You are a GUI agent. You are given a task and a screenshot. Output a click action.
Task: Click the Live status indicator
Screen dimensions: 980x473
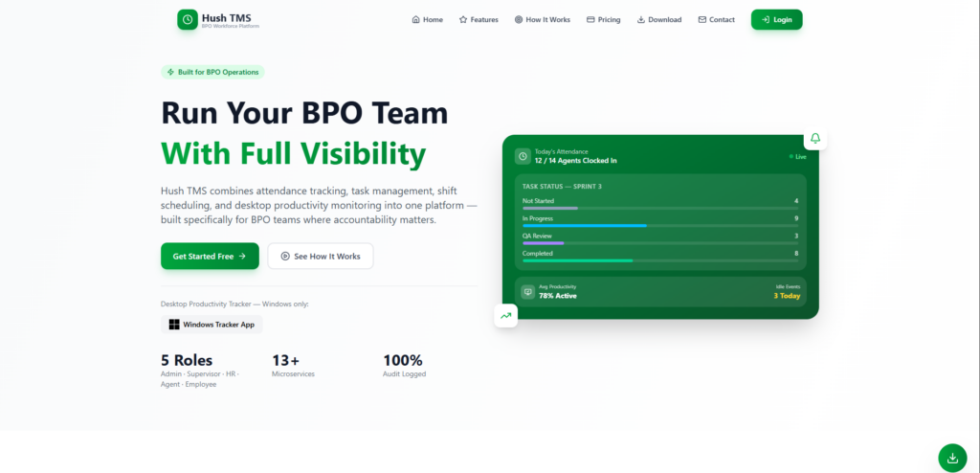point(798,156)
